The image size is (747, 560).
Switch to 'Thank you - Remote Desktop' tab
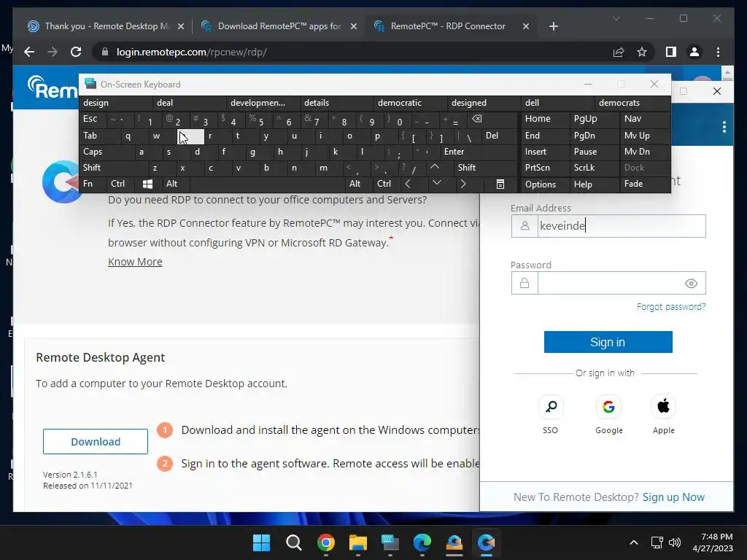106,26
